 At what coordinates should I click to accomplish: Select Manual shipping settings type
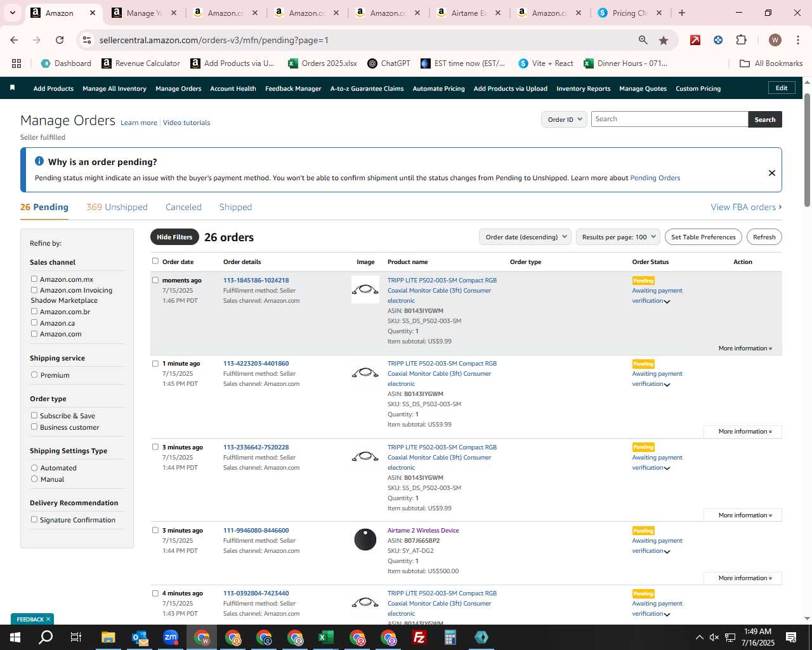pyautogui.click(x=34, y=479)
